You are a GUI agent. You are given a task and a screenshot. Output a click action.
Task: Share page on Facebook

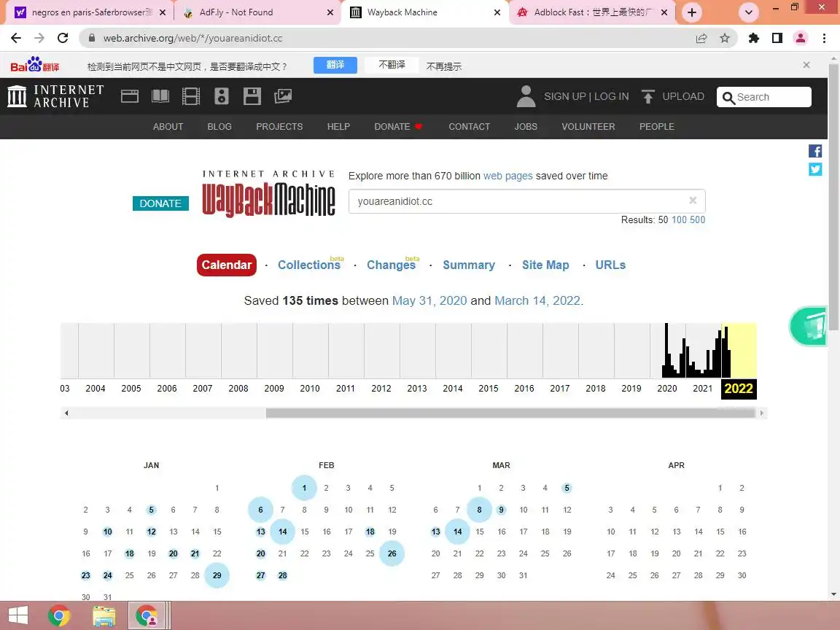pos(814,151)
